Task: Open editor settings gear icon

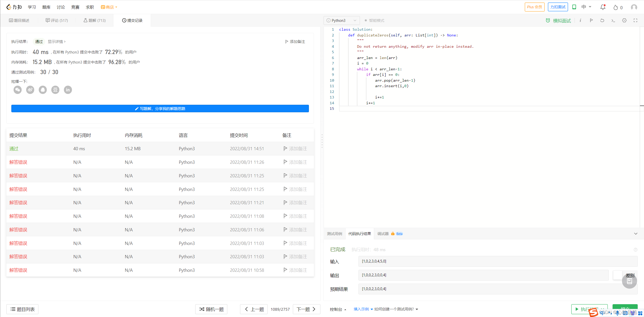Action: pyautogui.click(x=624, y=20)
